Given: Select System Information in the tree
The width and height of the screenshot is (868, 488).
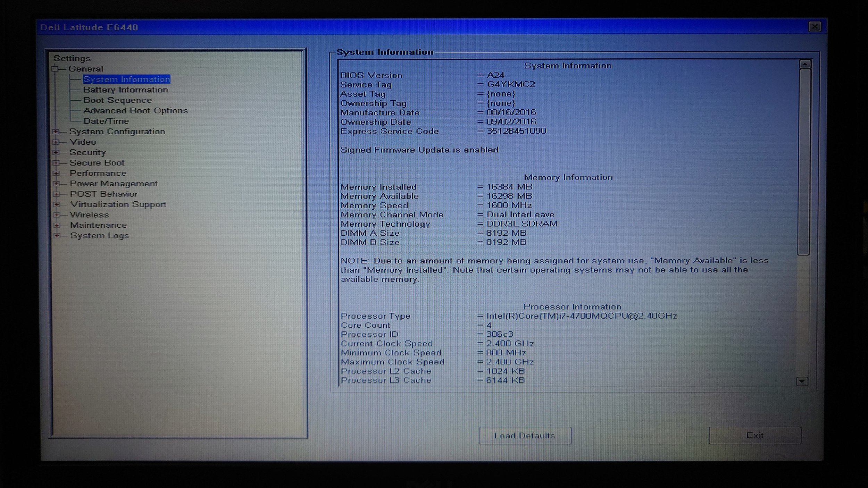Looking at the screenshot, I should pos(127,79).
